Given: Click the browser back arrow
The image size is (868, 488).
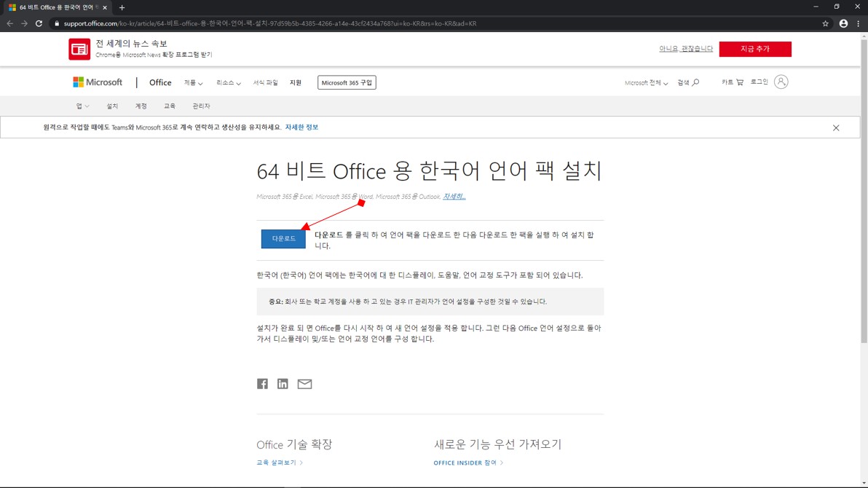Looking at the screenshot, I should [9, 23].
